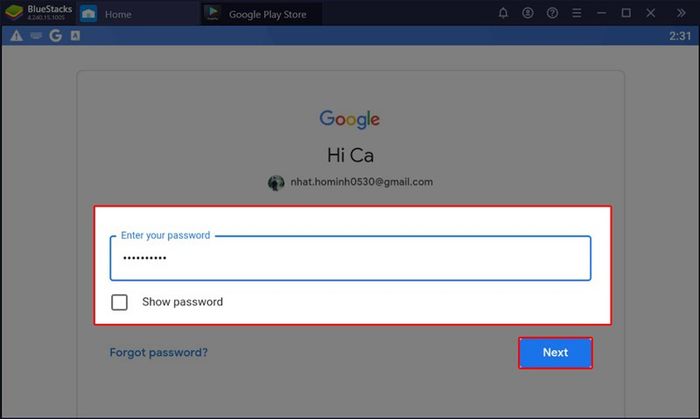Open the Forgot password? link
Image resolution: width=700 pixels, height=419 pixels.
158,353
